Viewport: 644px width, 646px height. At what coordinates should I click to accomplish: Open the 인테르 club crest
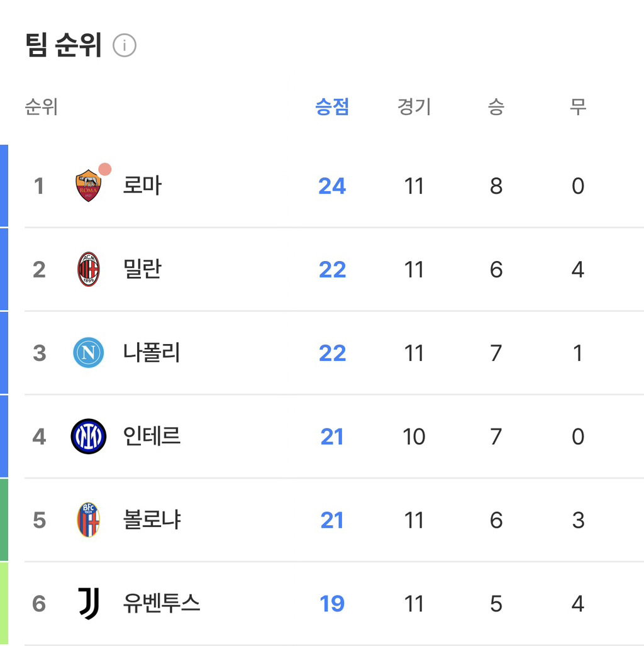pyautogui.click(x=89, y=437)
